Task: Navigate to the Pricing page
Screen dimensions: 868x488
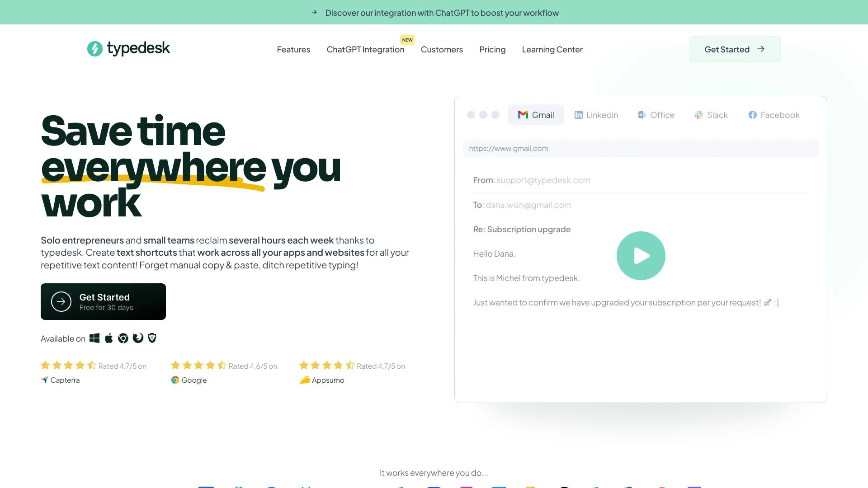Action: tap(492, 49)
